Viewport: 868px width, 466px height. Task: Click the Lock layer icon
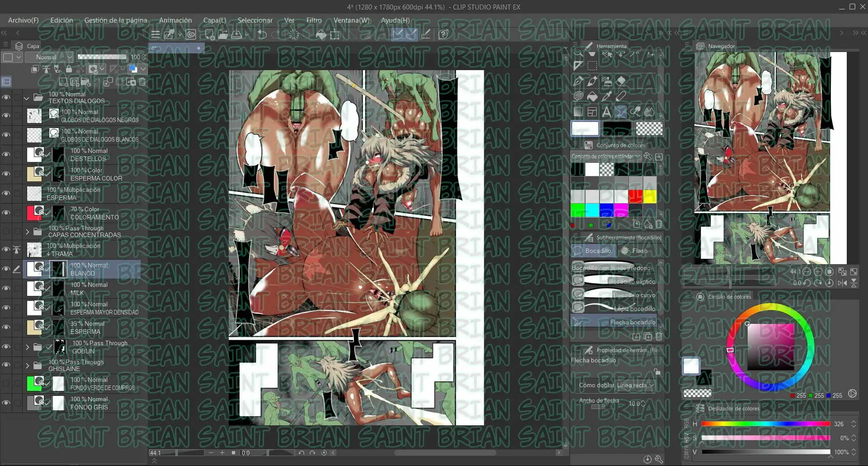(69, 69)
